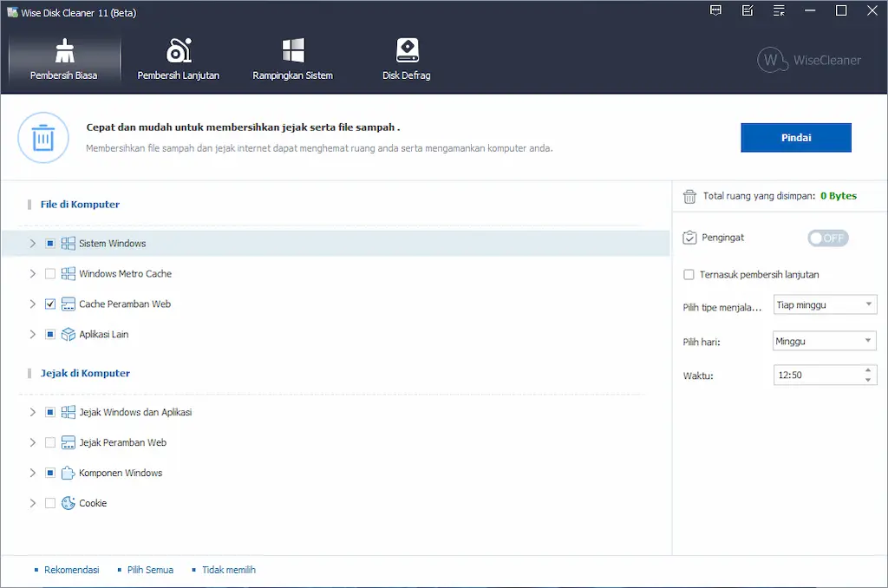The width and height of the screenshot is (888, 588).
Task: Switch to Disk Defrag tab
Action: (x=407, y=60)
